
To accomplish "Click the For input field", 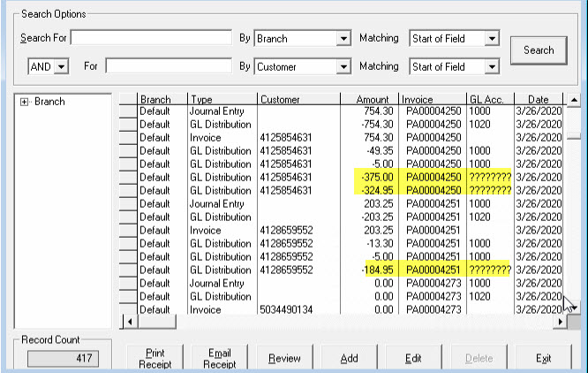I will (169, 66).
